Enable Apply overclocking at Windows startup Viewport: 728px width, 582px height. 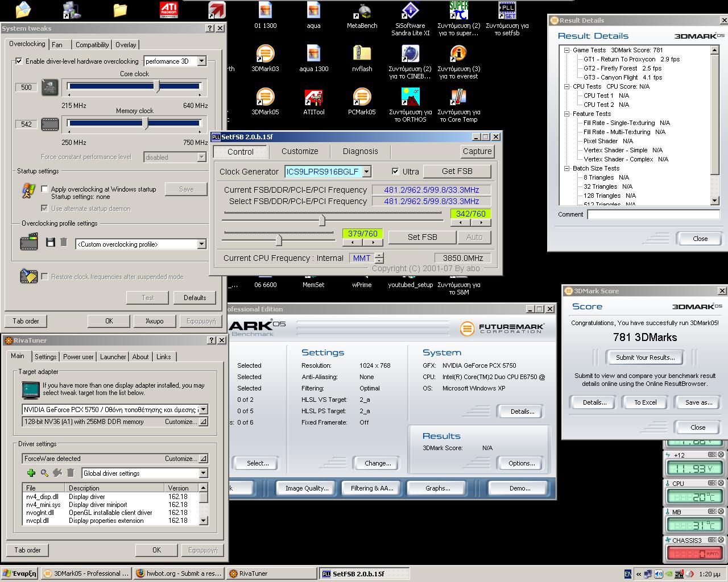click(x=44, y=189)
